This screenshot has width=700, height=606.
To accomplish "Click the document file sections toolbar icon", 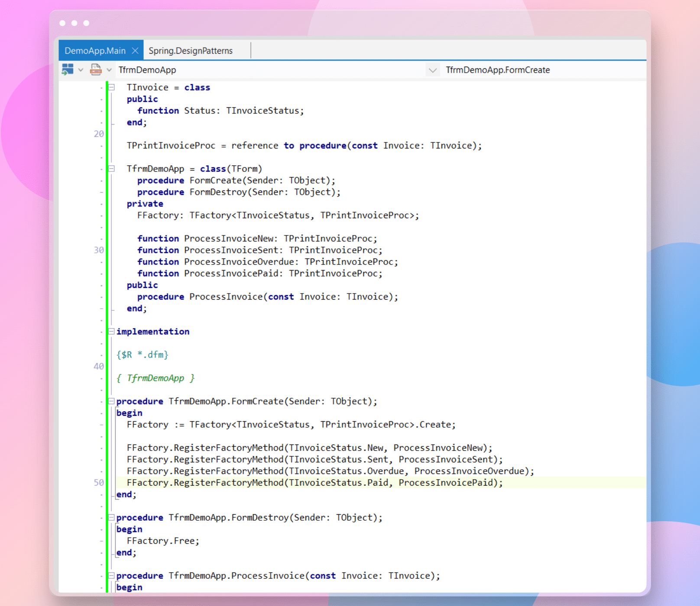I will (x=96, y=69).
